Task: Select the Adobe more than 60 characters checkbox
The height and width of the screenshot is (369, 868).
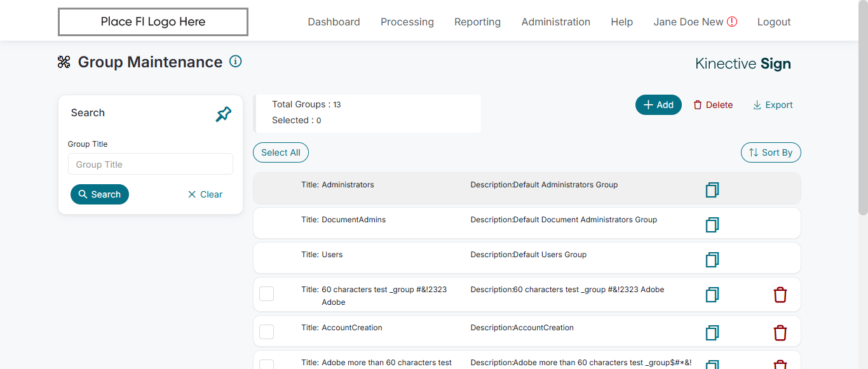Action: pos(267,365)
